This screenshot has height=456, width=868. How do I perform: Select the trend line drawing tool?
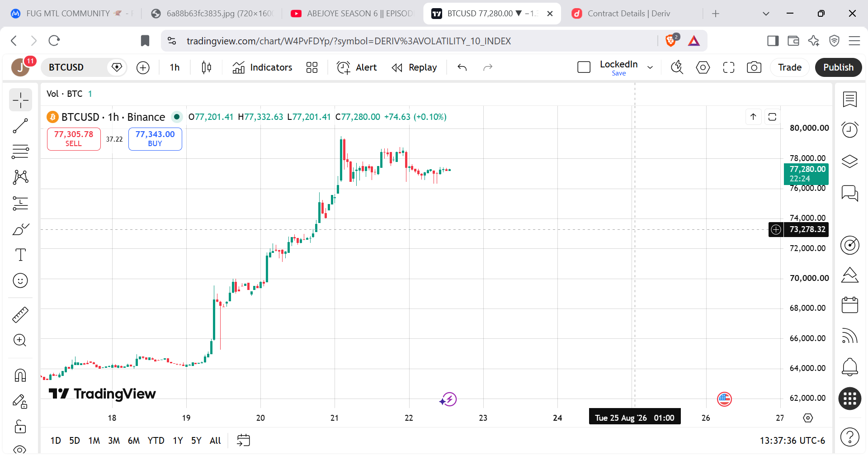[20, 126]
